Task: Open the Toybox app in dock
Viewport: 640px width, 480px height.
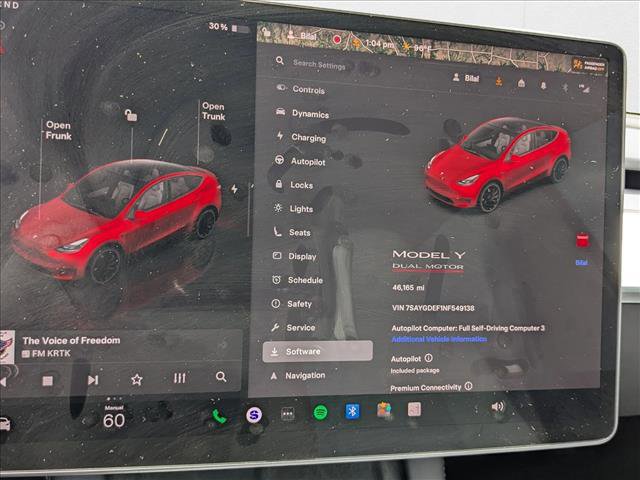Action: coord(384,410)
